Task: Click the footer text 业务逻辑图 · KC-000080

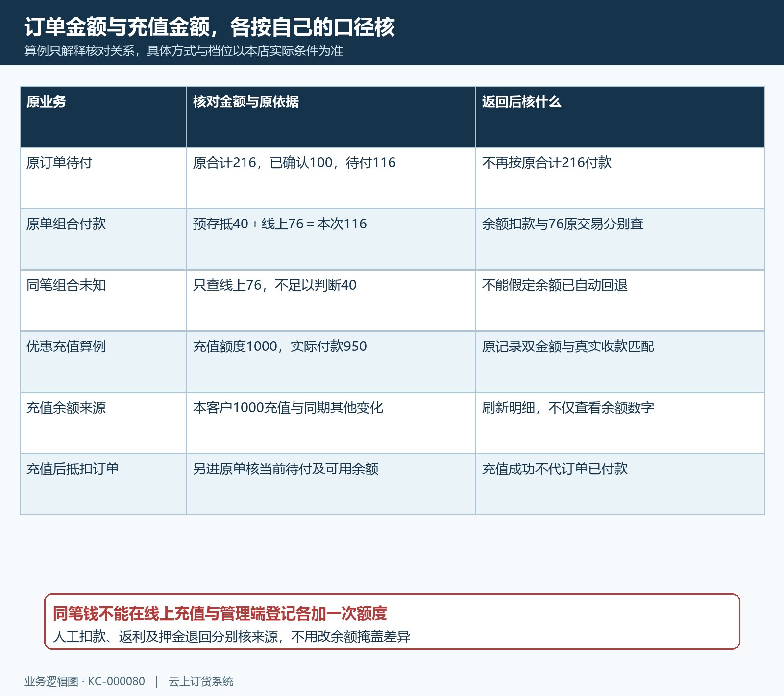Action: 85,682
